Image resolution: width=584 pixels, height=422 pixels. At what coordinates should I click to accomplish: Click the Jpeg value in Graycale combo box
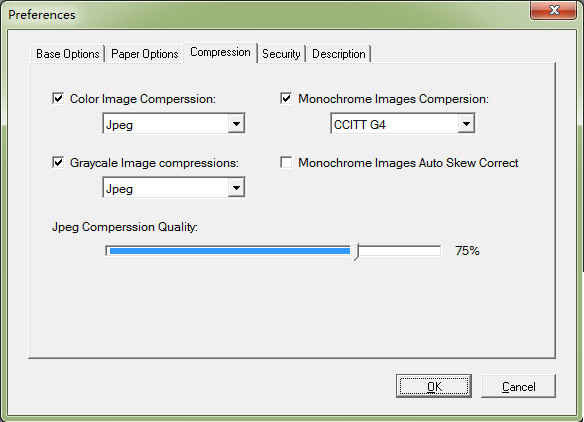119,189
